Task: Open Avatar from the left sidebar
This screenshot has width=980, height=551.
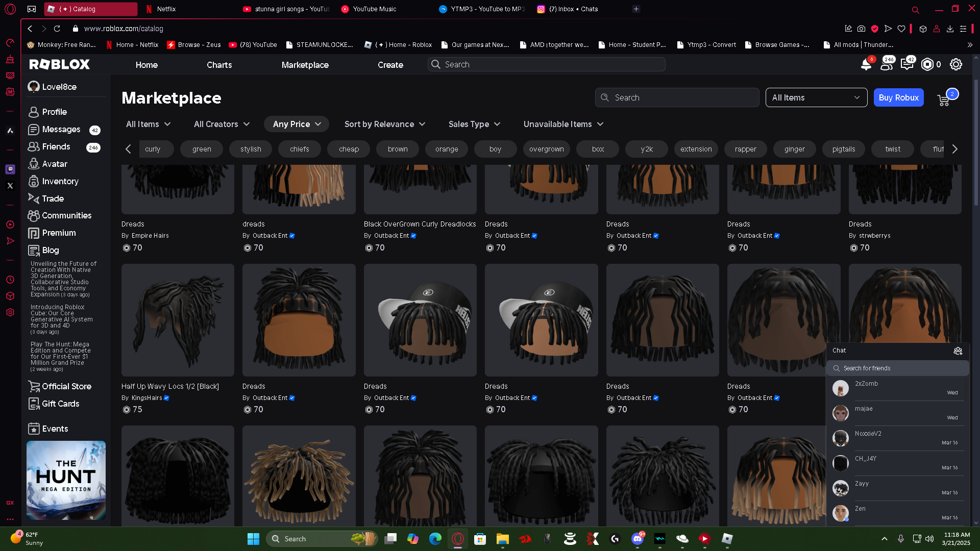Action: [55, 164]
